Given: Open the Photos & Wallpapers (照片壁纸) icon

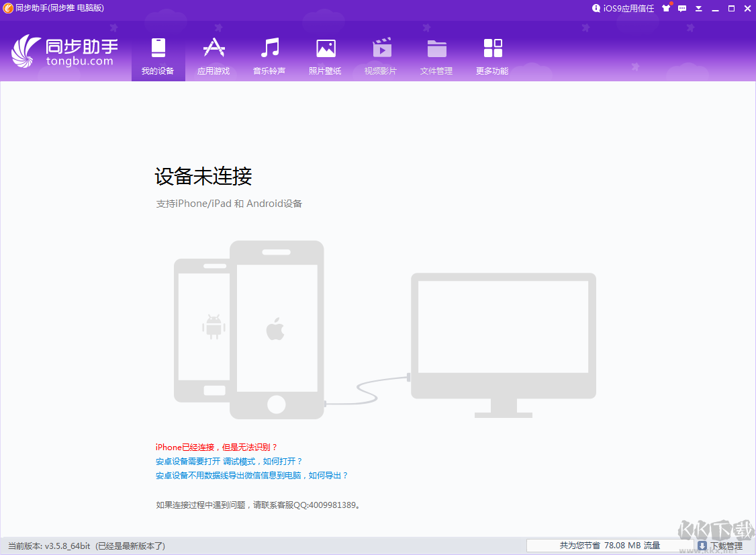Looking at the screenshot, I should tap(325, 47).
